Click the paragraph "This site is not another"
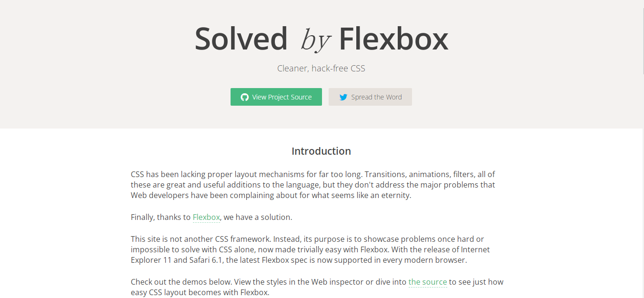The height and width of the screenshot is (298, 644). click(x=311, y=249)
